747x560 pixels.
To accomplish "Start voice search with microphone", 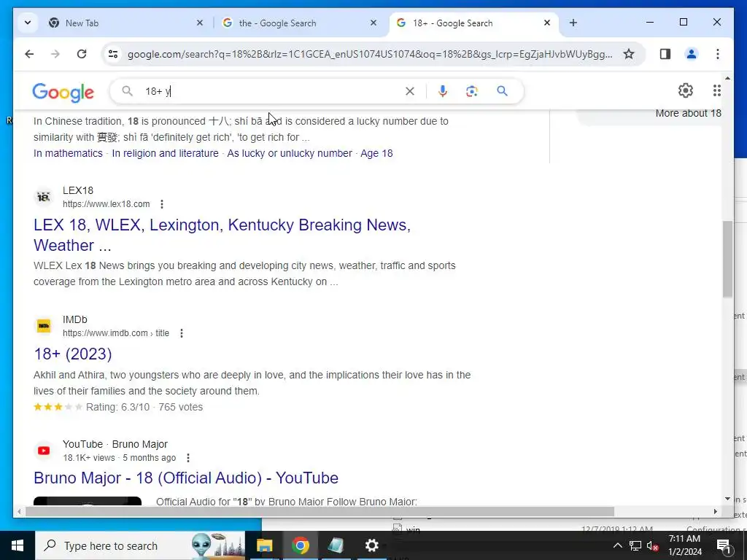I will (443, 91).
